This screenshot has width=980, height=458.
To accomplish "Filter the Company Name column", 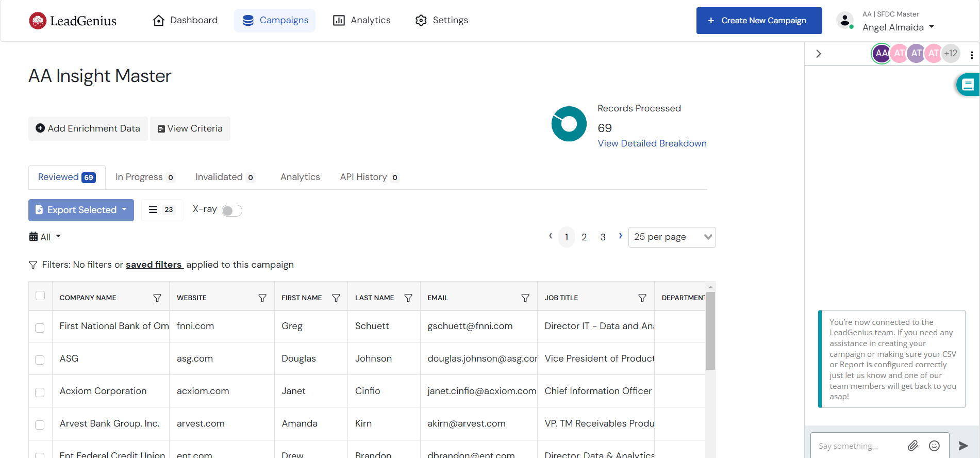I will [157, 298].
